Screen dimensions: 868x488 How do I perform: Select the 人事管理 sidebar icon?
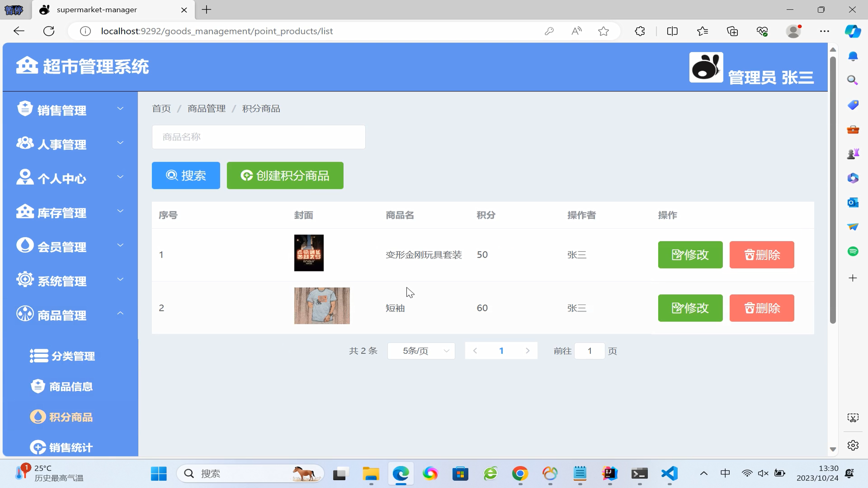tap(25, 143)
